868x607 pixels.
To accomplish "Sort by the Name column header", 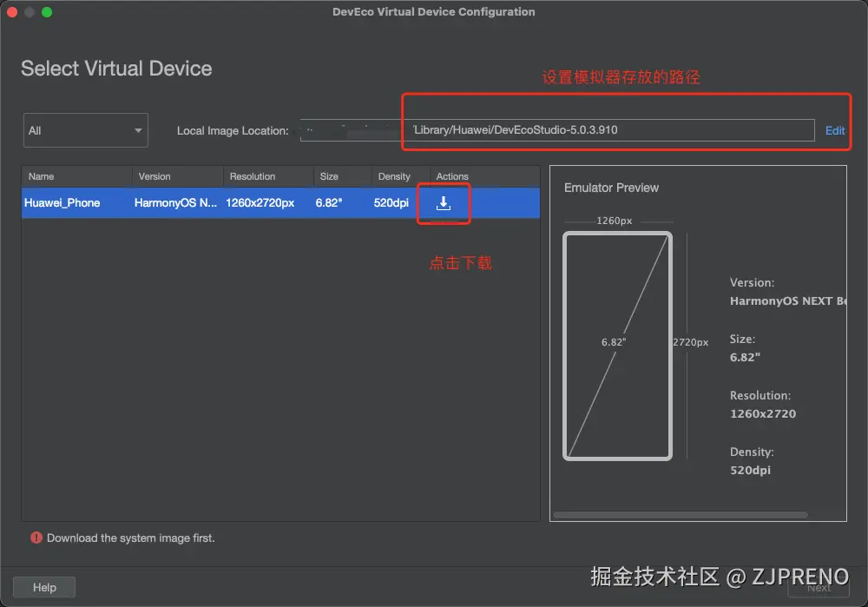I will (x=76, y=176).
